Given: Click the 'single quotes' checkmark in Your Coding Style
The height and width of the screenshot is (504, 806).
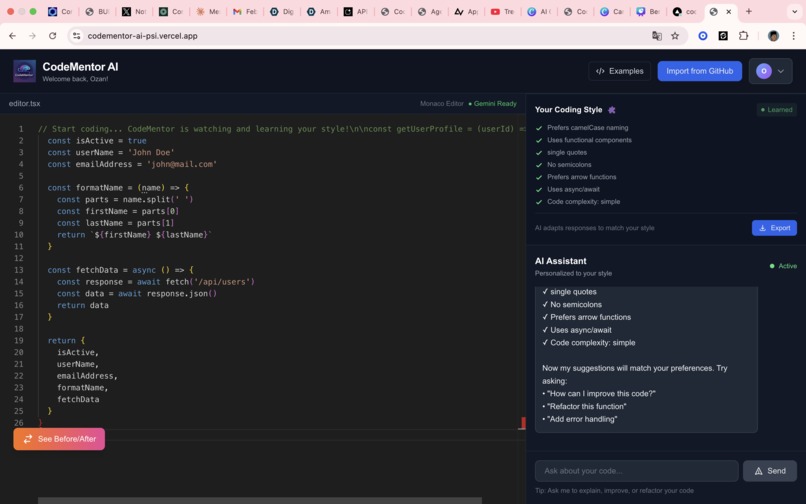Looking at the screenshot, I should (539, 152).
